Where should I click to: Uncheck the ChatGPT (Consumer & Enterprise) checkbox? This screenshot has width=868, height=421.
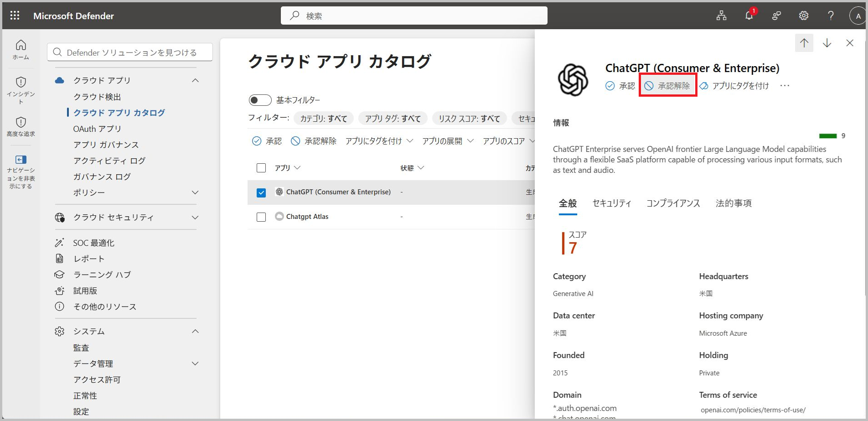pos(261,192)
